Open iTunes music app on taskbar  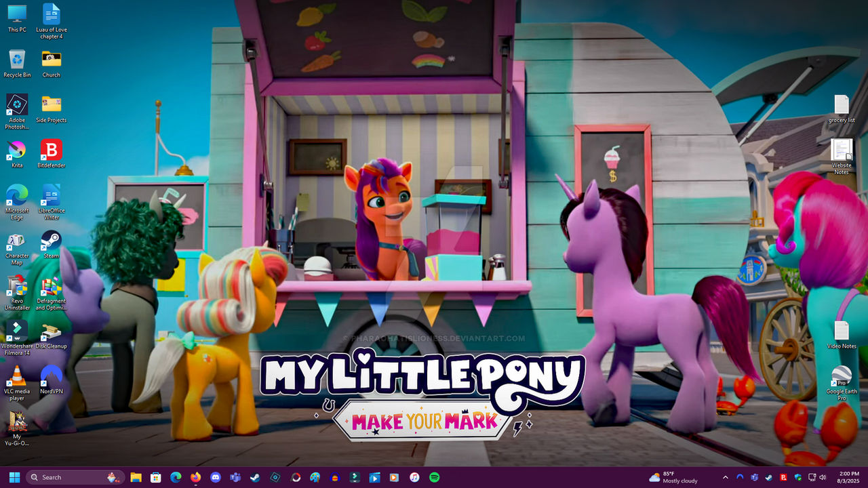pos(414,477)
